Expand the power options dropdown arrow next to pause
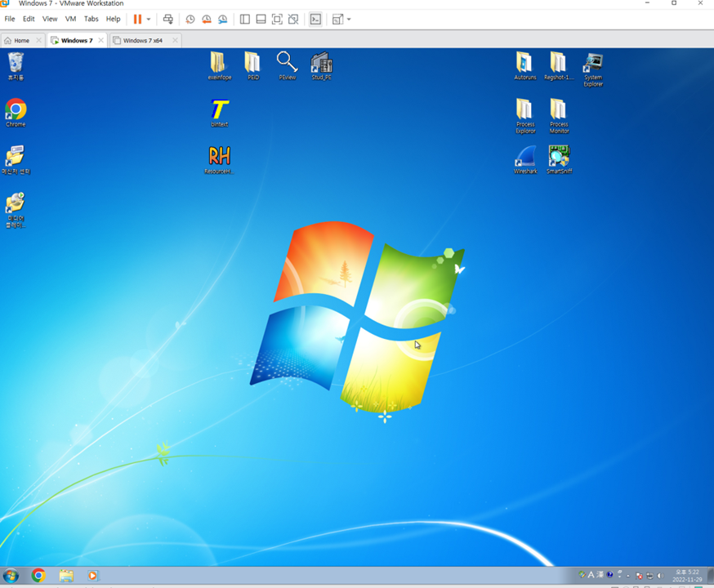This screenshot has width=714, height=588. pyautogui.click(x=149, y=20)
